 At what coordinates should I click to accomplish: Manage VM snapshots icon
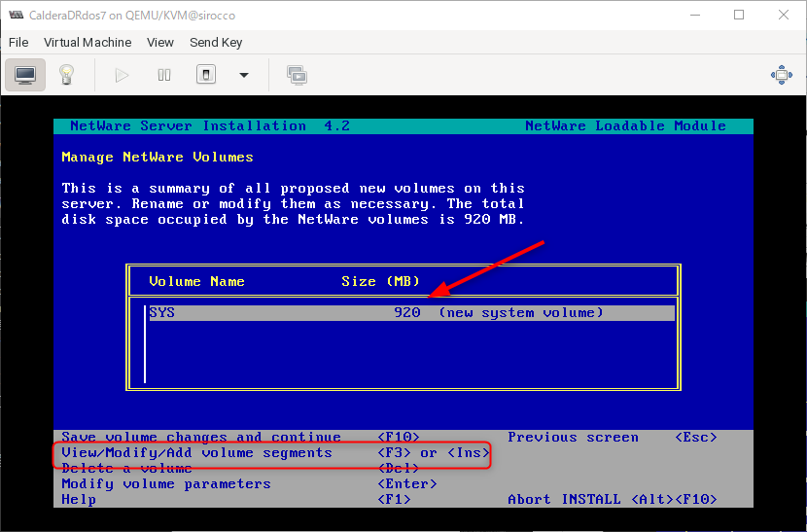297,75
